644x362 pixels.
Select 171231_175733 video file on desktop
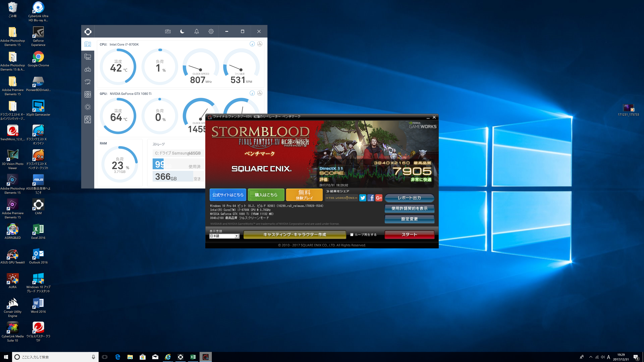(x=628, y=110)
